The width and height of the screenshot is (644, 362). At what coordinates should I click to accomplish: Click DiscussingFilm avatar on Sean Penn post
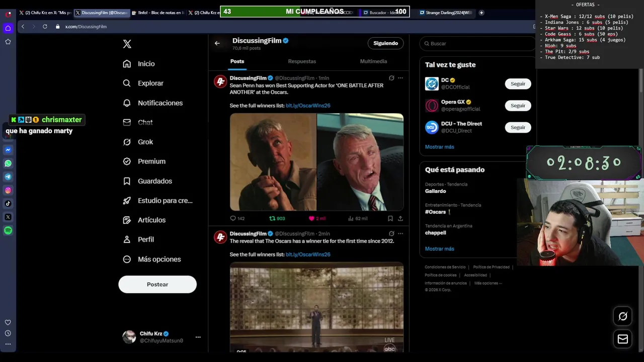pos(220,81)
